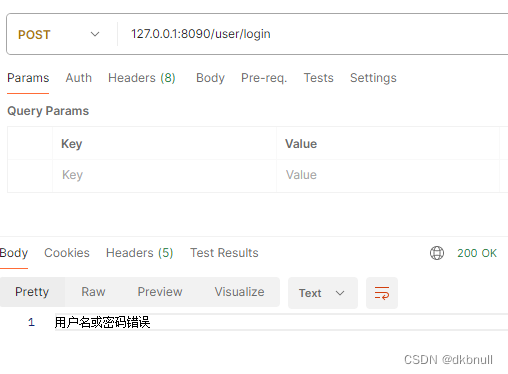Click line number 1 in response
The image size is (508, 374).
[31, 322]
